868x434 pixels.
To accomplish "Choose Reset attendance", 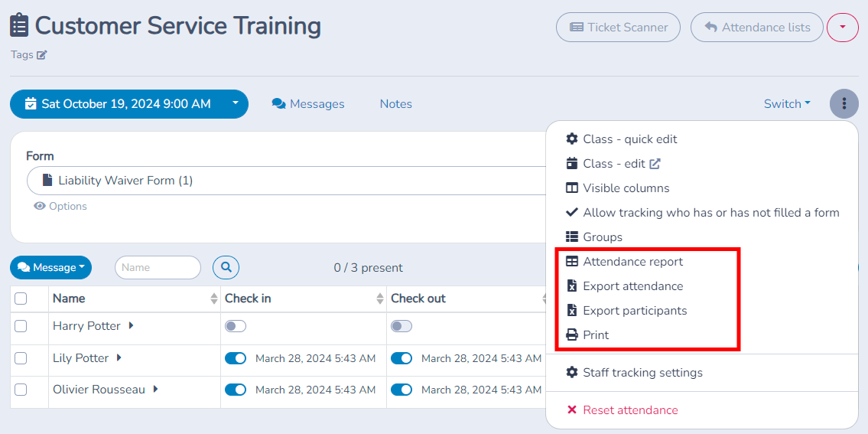I will click(623, 410).
